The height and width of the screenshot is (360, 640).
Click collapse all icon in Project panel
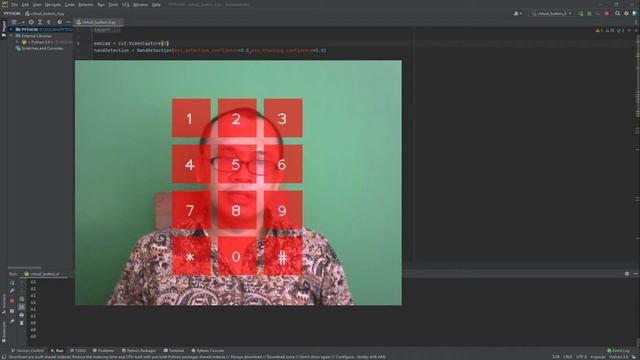coord(49,22)
